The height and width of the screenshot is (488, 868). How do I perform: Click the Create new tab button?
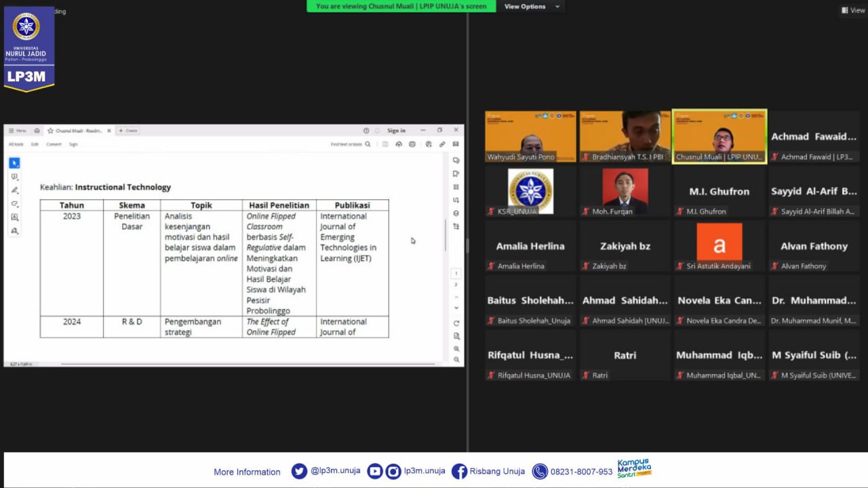[x=127, y=131]
